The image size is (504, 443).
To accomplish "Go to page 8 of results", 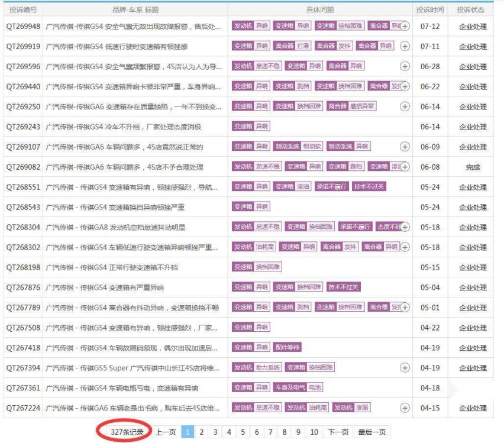I will click(x=285, y=432).
